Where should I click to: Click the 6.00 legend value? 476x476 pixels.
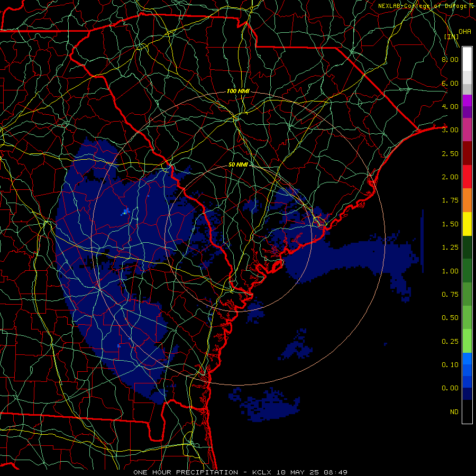pos(450,83)
